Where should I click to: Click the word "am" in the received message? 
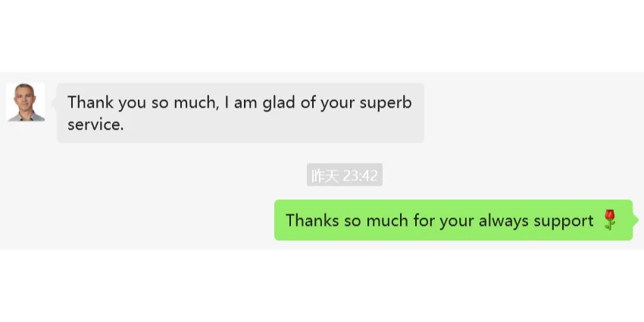245,103
